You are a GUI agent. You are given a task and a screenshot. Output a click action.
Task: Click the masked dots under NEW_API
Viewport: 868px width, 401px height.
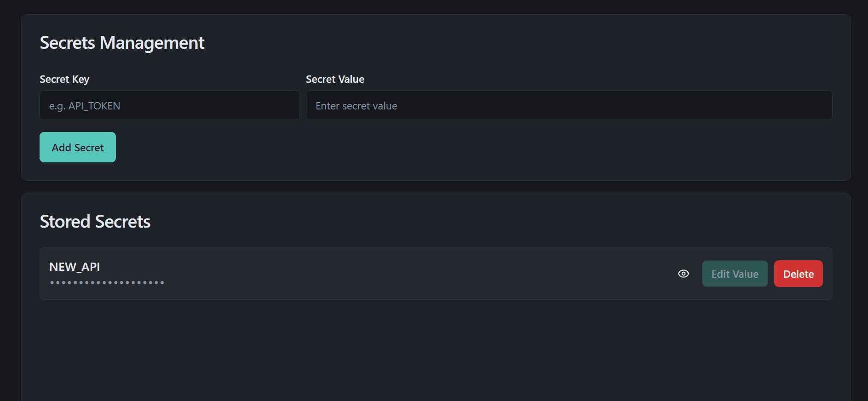pyautogui.click(x=107, y=282)
